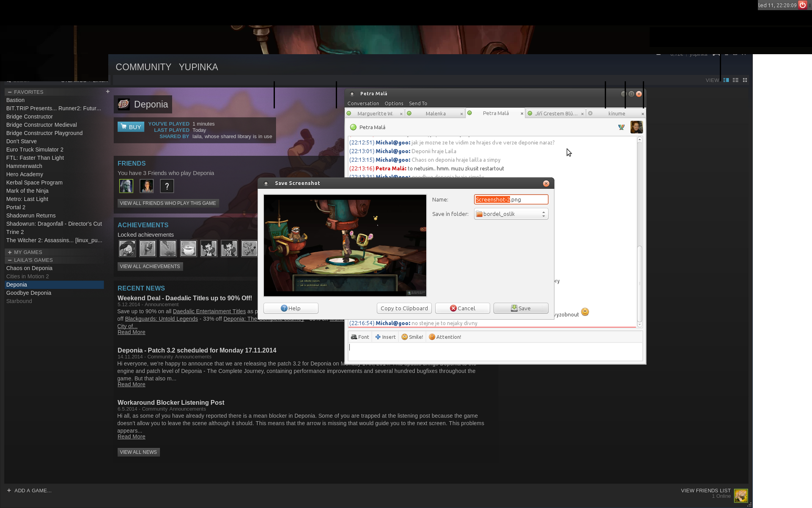Viewport: 812px width, 508px height.
Task: Click the second locked achievement icon
Action: point(148,248)
